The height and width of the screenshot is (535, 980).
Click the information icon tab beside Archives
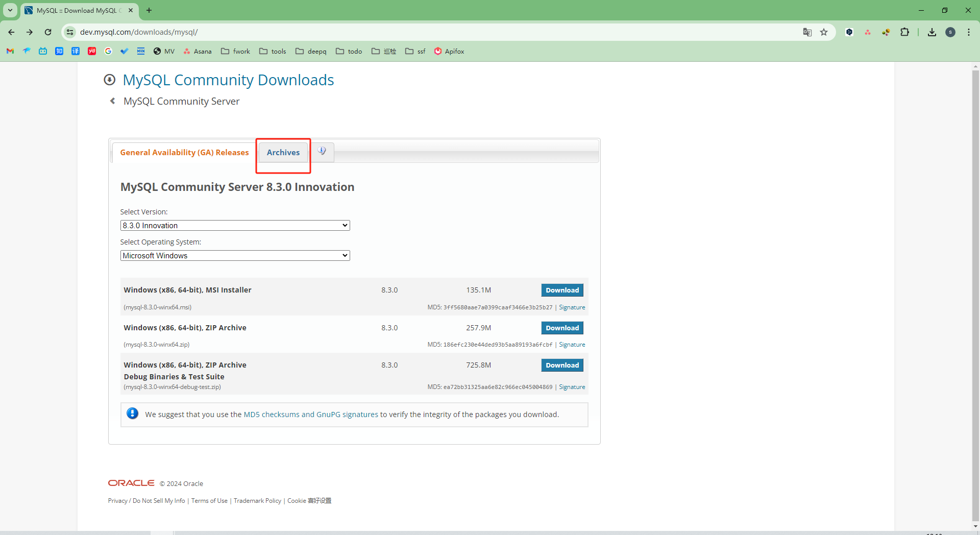point(322,152)
